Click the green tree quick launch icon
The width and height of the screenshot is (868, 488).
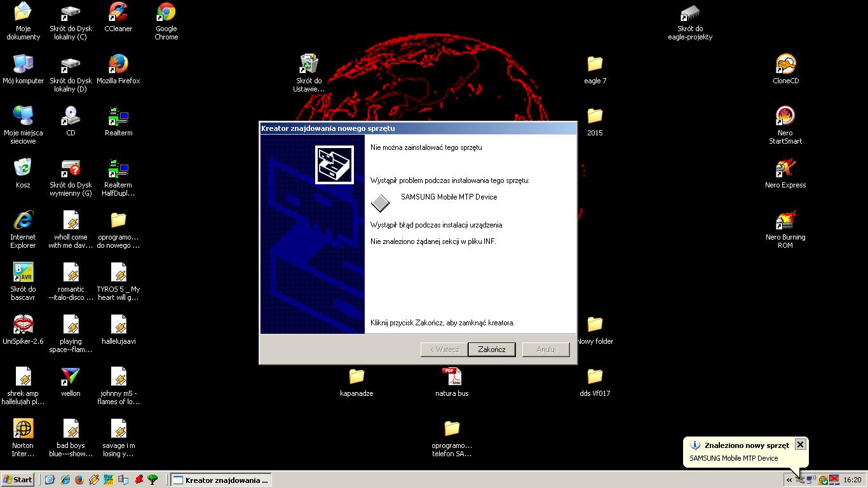[153, 480]
